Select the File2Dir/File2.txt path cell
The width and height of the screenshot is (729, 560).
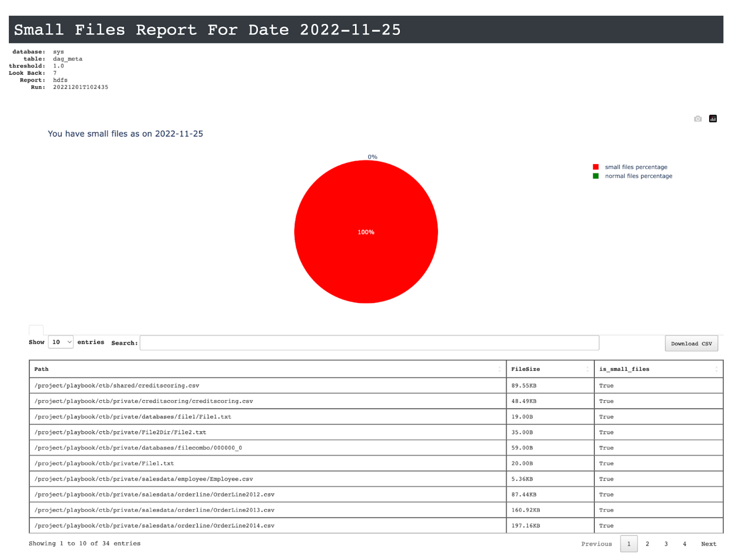267,432
